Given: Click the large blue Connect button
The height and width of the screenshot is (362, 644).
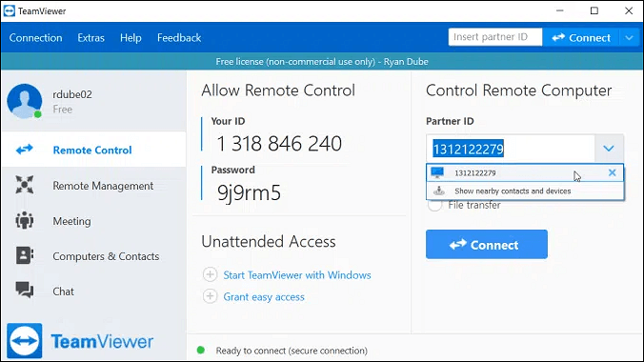Looking at the screenshot, I should [x=486, y=245].
